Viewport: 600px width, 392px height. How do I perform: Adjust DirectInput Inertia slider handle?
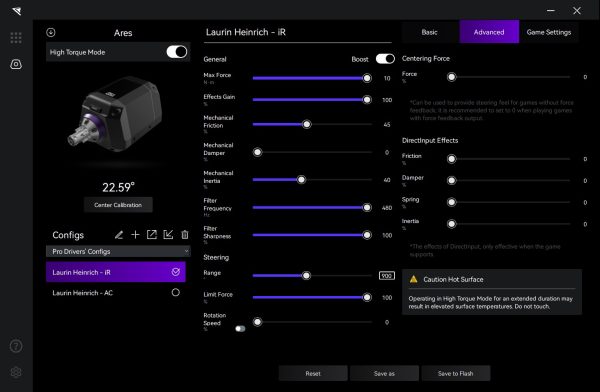(452, 224)
